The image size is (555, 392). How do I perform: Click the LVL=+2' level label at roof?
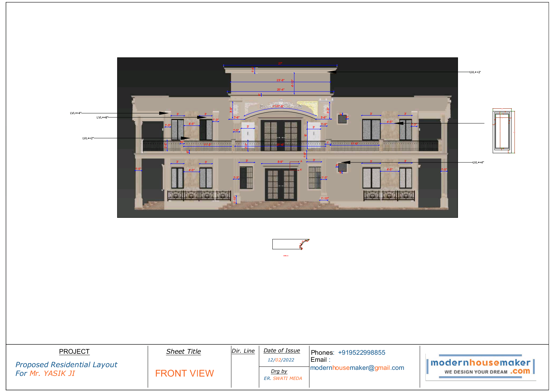[x=475, y=72]
